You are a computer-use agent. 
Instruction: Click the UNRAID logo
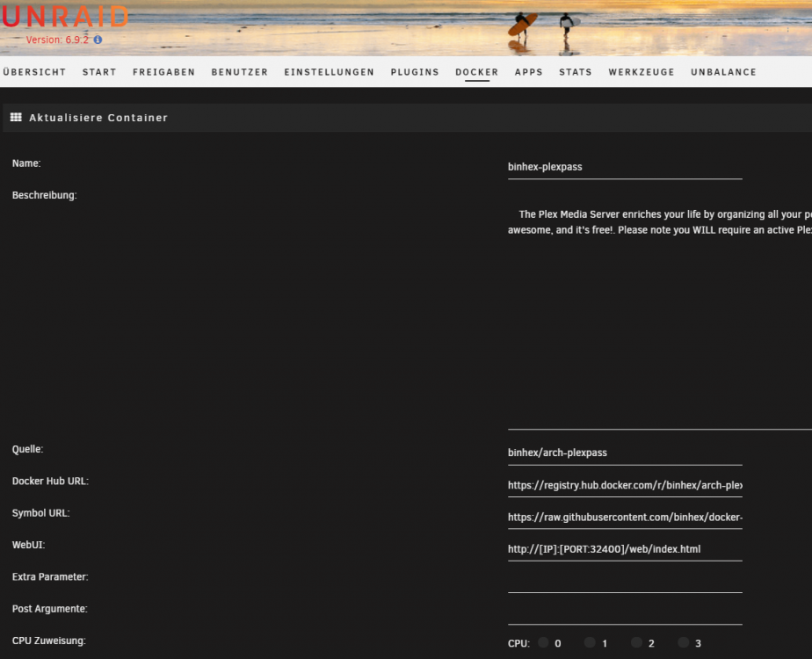click(x=65, y=17)
